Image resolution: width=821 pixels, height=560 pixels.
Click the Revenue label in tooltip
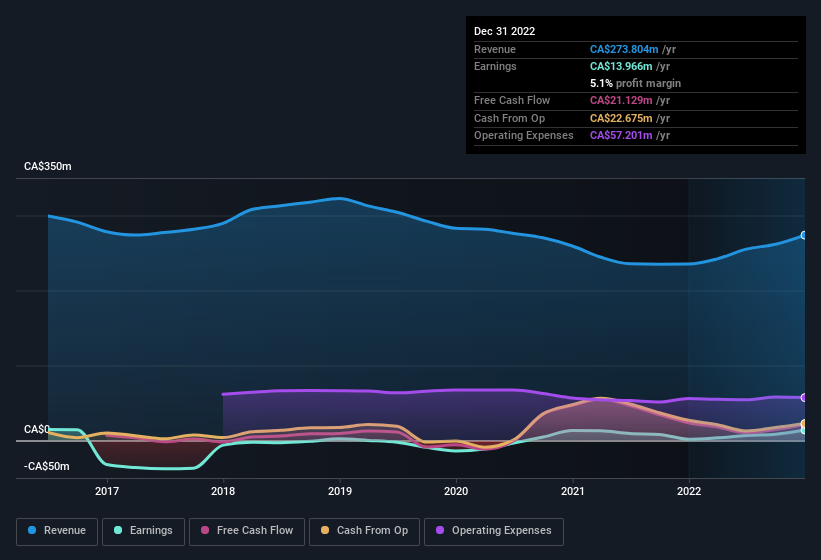click(495, 49)
